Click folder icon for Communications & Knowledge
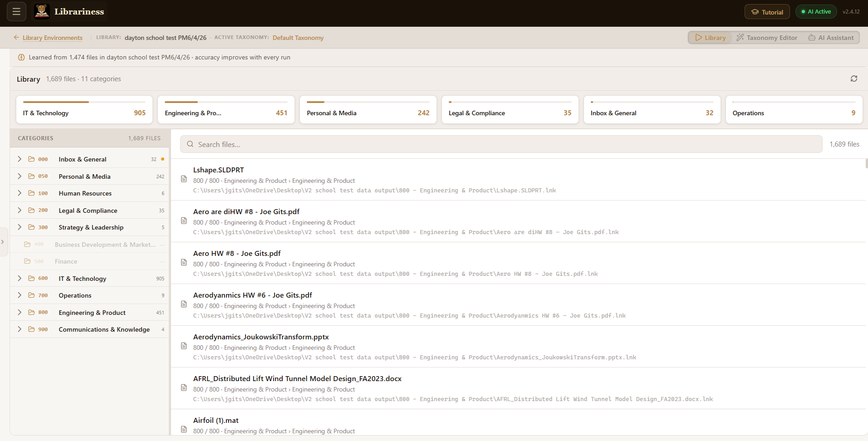This screenshot has height=441, width=868. pyautogui.click(x=31, y=329)
